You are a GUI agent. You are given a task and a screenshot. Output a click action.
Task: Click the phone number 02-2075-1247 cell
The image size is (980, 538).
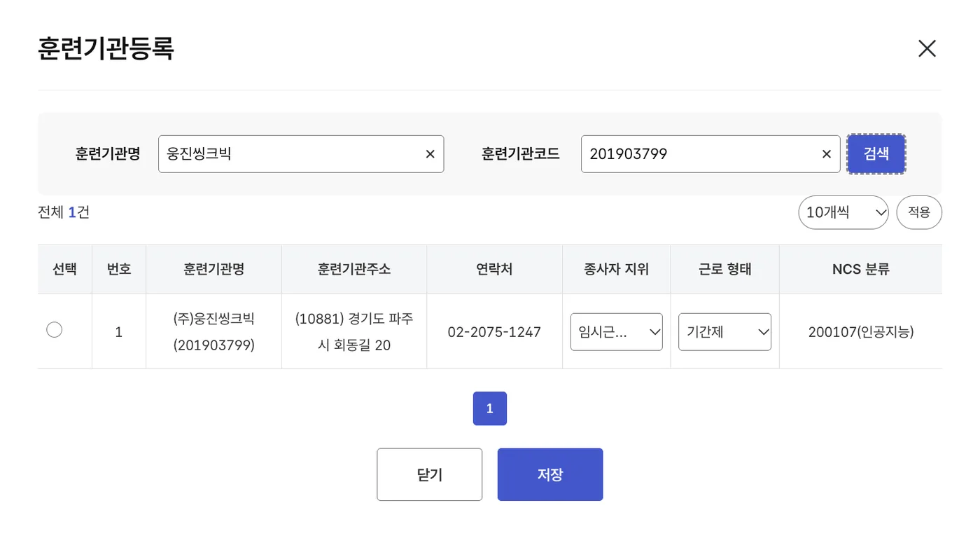point(495,332)
